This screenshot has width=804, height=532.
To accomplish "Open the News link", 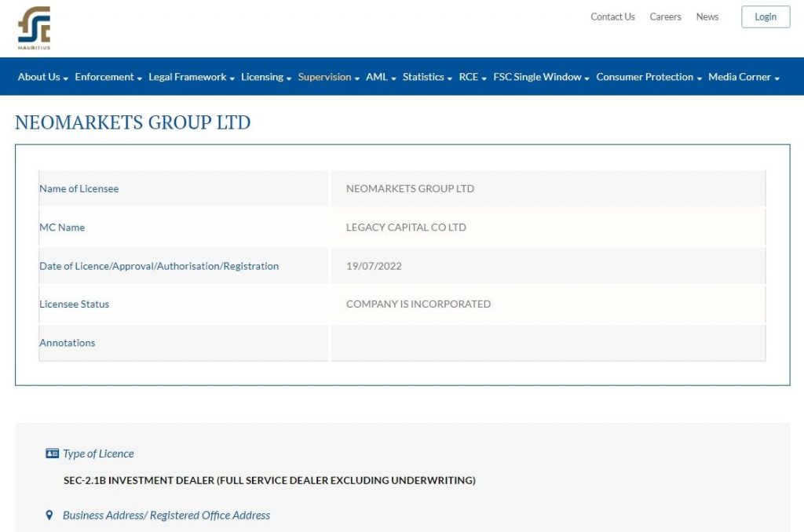I will pyautogui.click(x=707, y=17).
